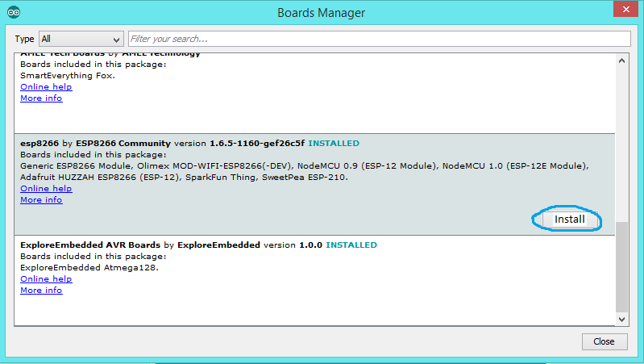Image resolution: width=644 pixels, height=364 pixels.
Task: Open More info for ExploreEmbedded AVR Boards
Action: (41, 291)
